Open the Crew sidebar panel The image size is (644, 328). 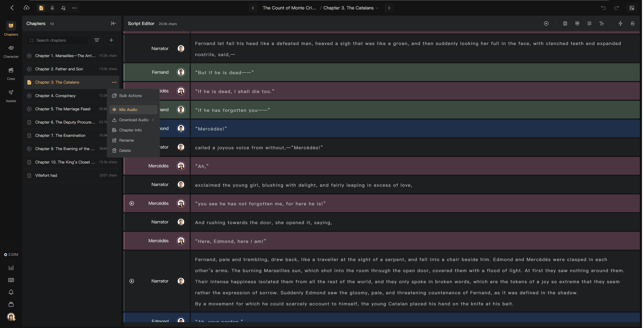coord(11,74)
